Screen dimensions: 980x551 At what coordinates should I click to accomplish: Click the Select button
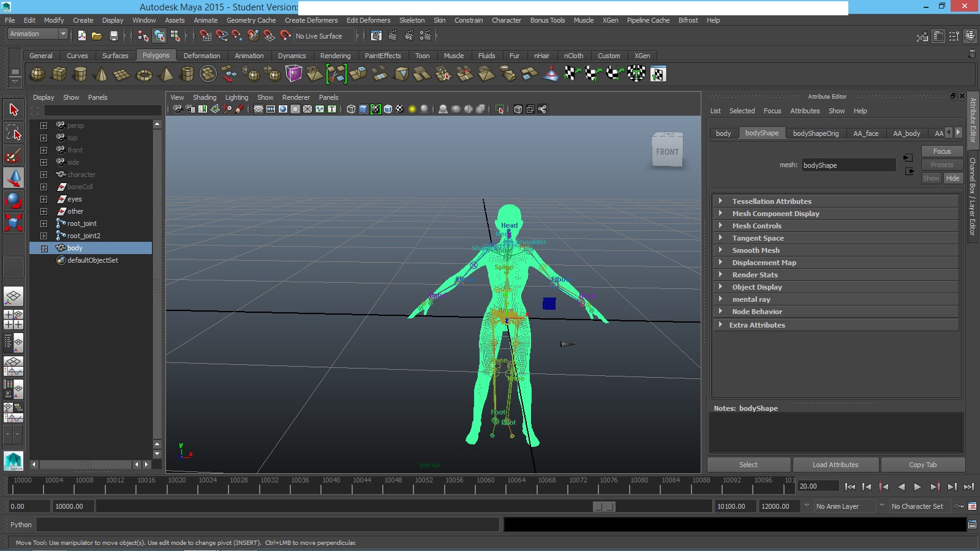(748, 465)
